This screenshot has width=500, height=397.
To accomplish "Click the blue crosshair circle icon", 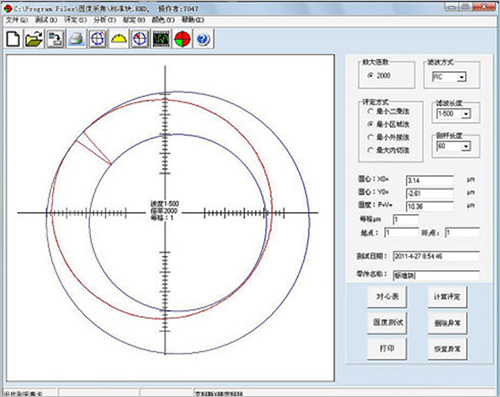I will tap(98, 39).
